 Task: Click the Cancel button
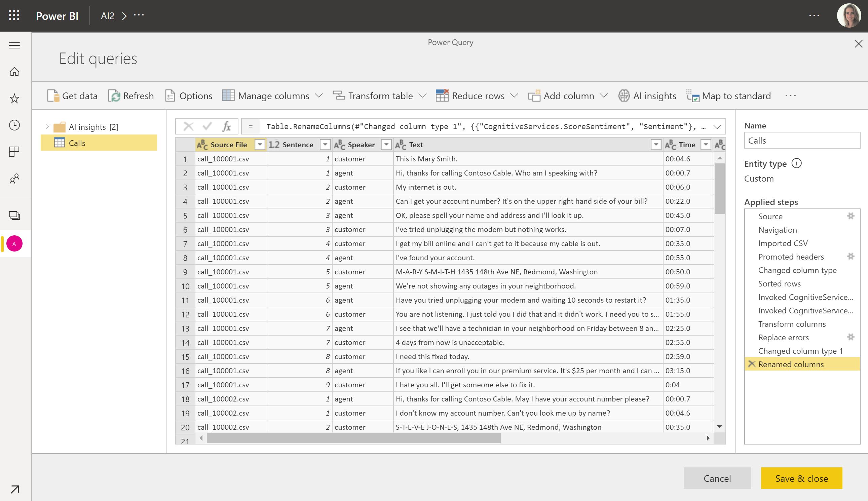[x=717, y=478]
